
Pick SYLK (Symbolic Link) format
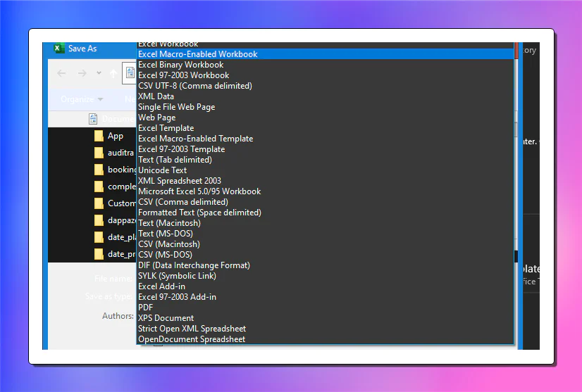coord(325,276)
